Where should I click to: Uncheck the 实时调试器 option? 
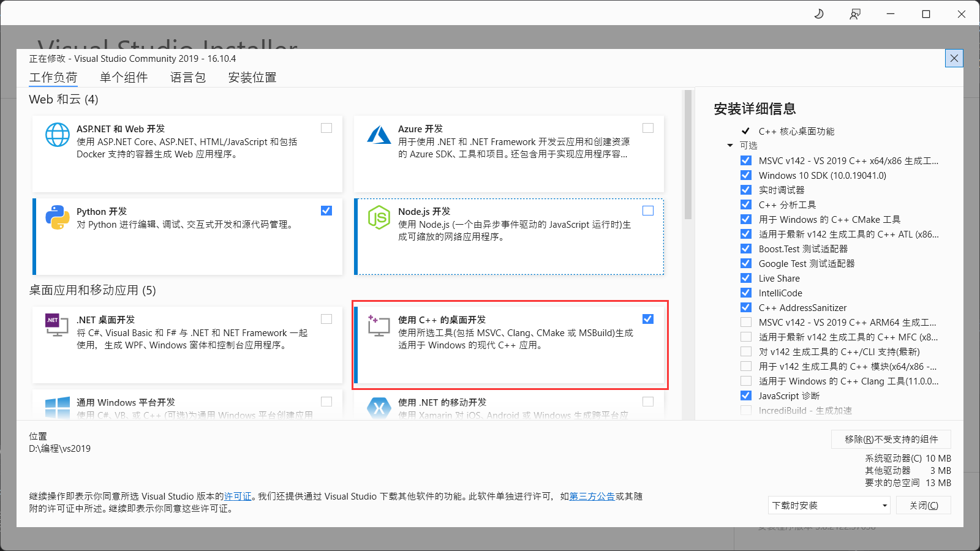tap(746, 190)
